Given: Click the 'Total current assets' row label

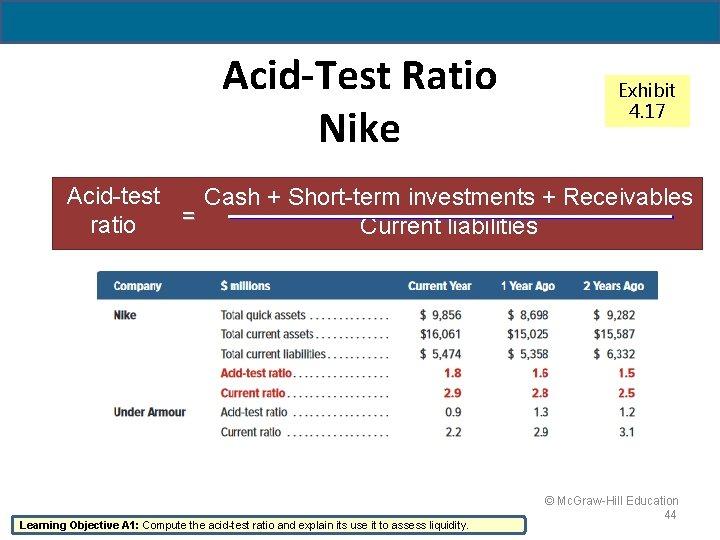Looking at the screenshot, I should point(267,334).
